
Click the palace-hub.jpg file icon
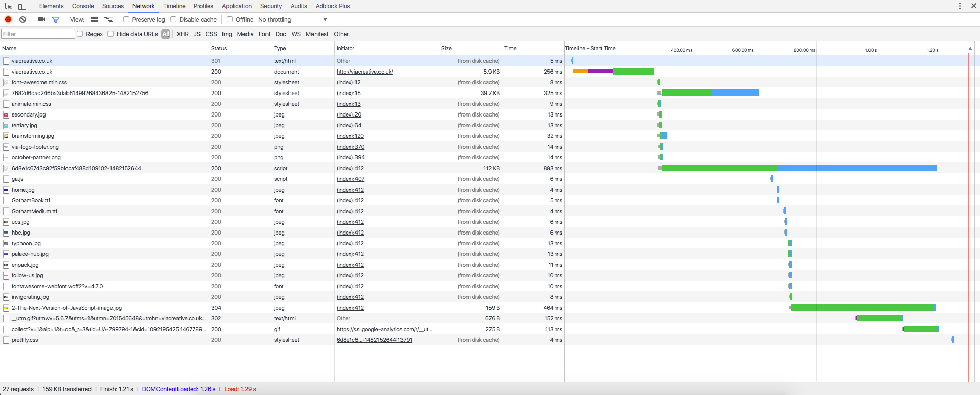coord(6,254)
